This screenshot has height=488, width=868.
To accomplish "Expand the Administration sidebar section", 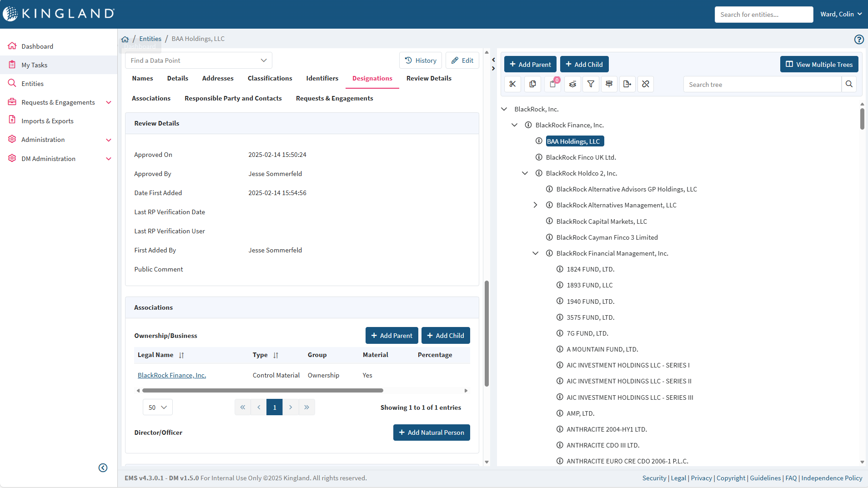I will click(43, 139).
